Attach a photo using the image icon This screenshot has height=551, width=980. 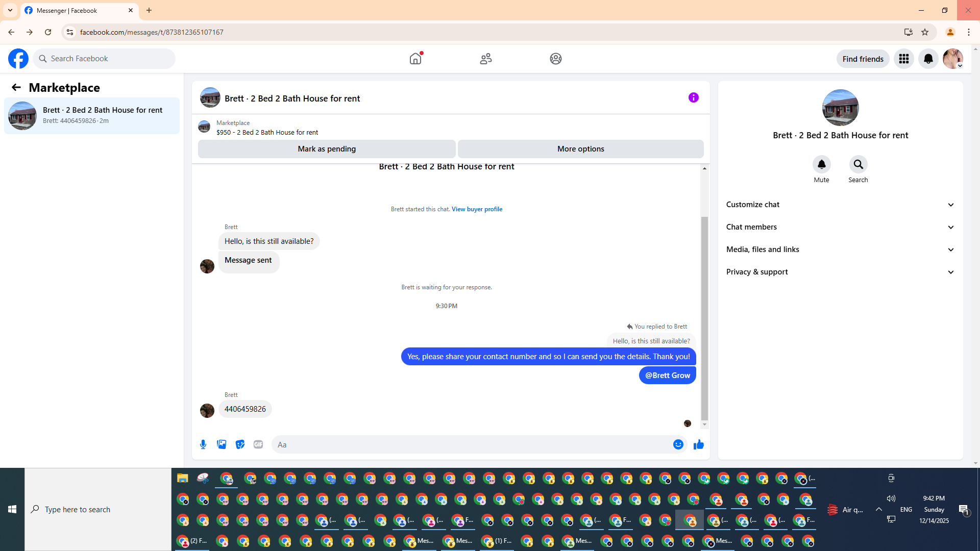[222, 444]
